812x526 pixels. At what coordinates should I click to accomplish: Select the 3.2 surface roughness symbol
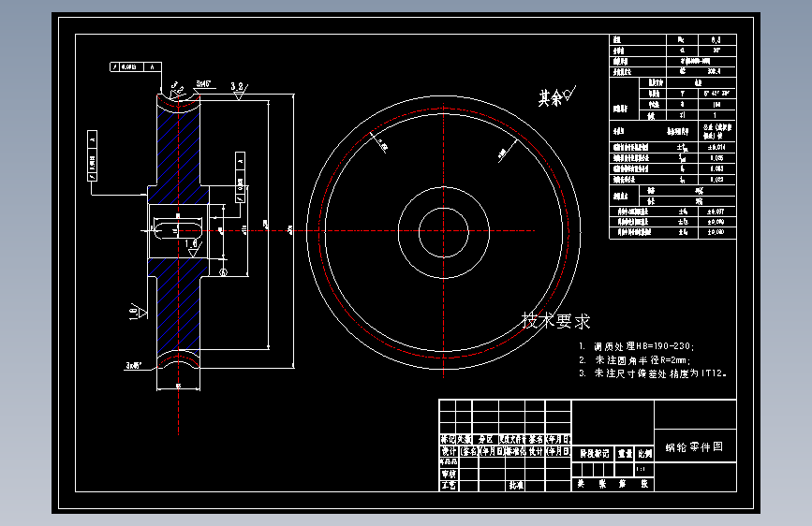pyautogui.click(x=239, y=89)
